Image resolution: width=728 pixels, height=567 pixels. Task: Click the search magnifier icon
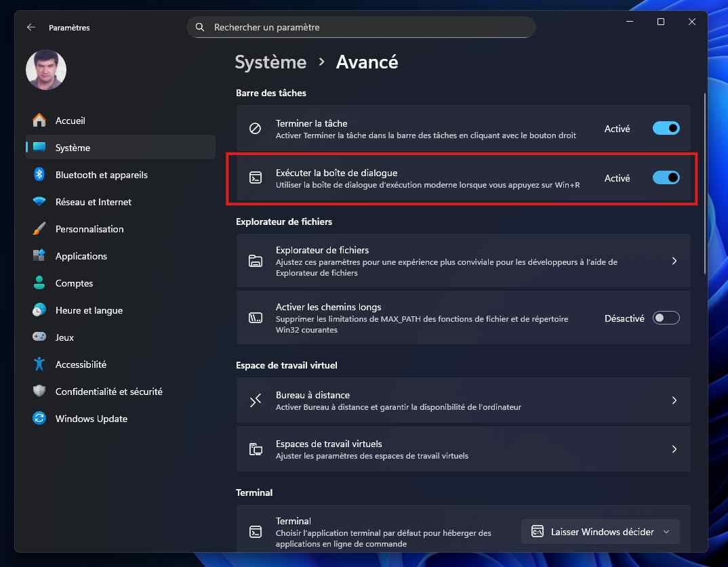[x=200, y=27]
